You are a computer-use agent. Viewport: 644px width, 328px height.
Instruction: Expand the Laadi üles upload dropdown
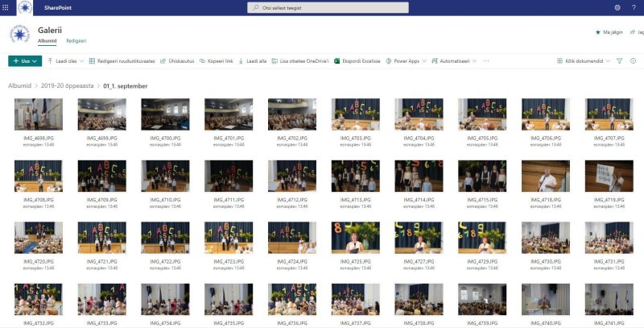[x=67, y=61]
